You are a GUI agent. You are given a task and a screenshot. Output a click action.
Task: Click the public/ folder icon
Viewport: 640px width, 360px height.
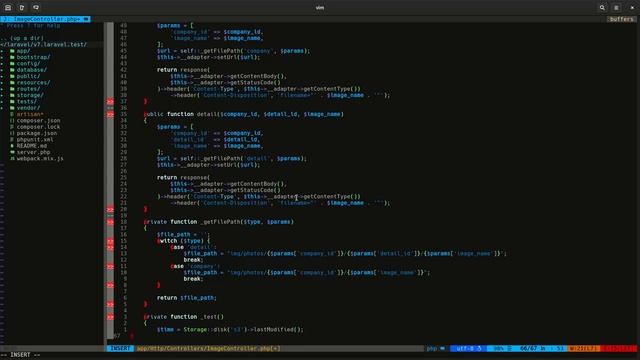(x=12, y=76)
